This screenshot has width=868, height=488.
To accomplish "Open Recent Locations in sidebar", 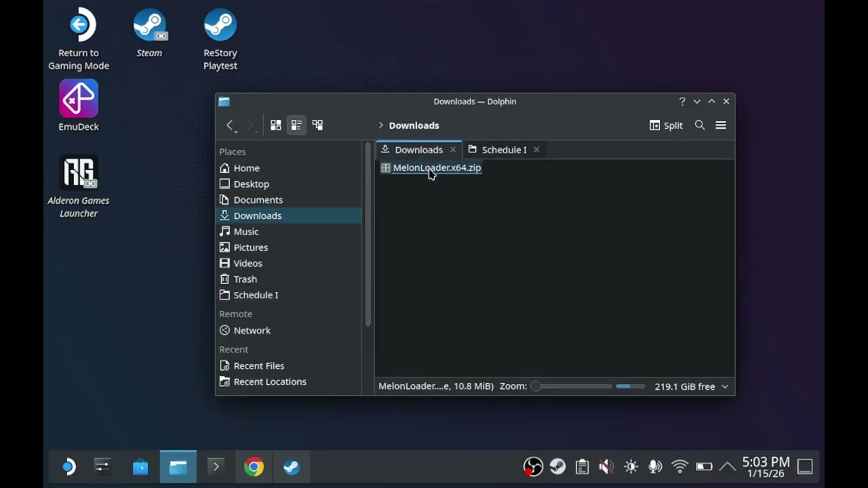I will click(x=289, y=382).
